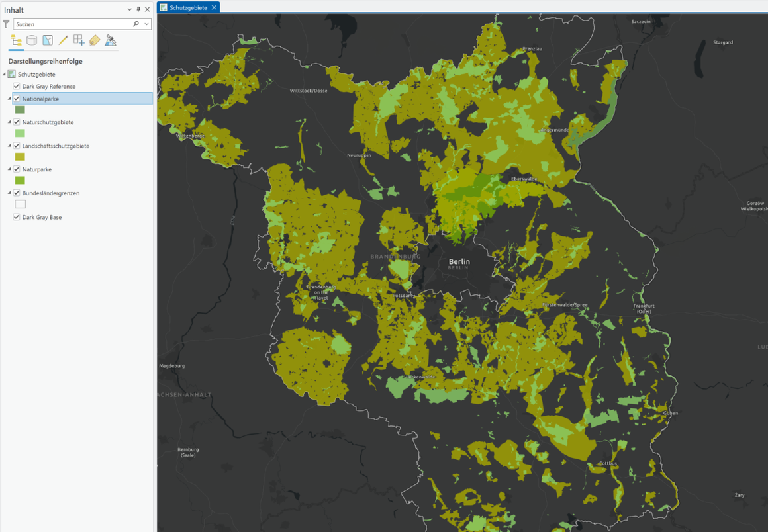Viewport: 768px width, 532px height.
Task: Select the Naturschutzgebiete layer name
Action: (x=48, y=122)
